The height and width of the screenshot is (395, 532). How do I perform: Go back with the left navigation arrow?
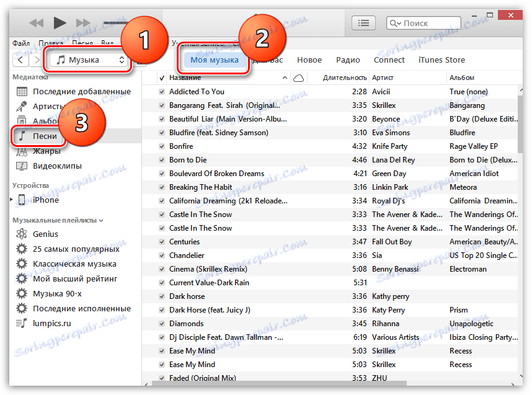[x=20, y=60]
